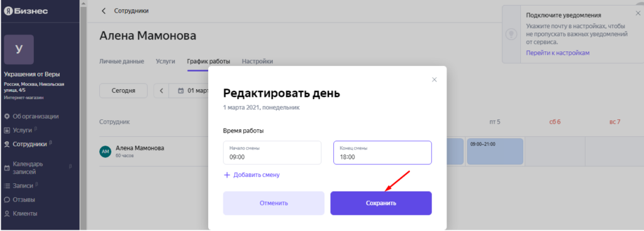Click the Сохранить button
Image resolution: width=644 pixels, height=231 pixels.
[381, 203]
